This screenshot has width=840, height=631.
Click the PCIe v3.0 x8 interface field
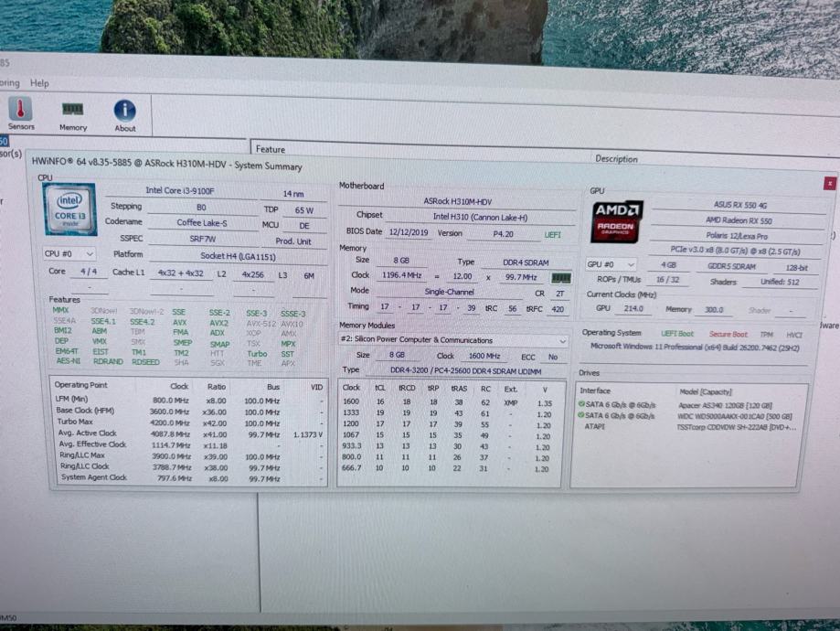point(735,251)
